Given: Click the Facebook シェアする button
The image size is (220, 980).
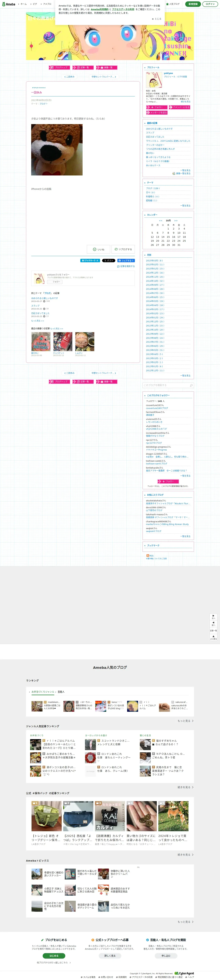Looking at the screenshot, I should tap(126, 261).
